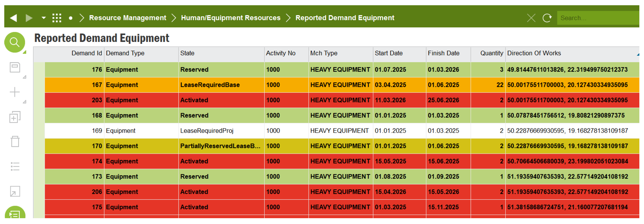Expand chevron after Resource Management
This screenshot has width=644, height=224.
tap(174, 18)
